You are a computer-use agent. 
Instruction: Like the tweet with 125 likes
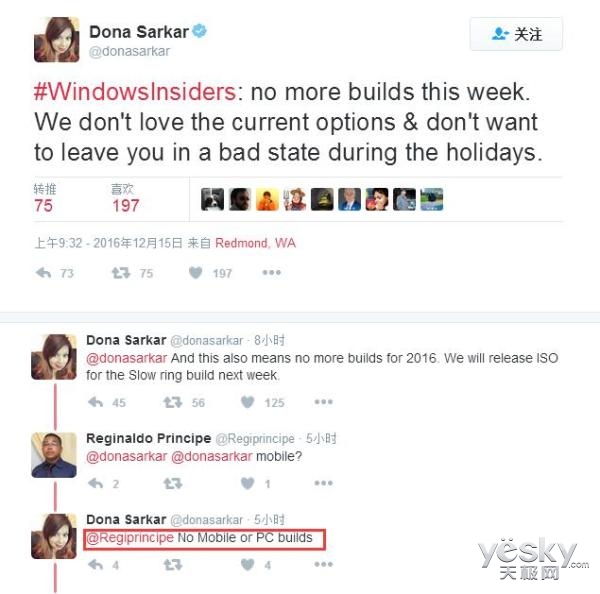tap(248, 402)
